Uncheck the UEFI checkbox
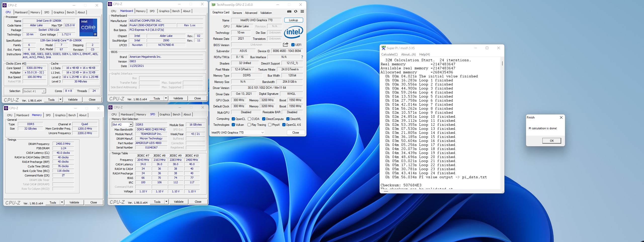 [293, 45]
